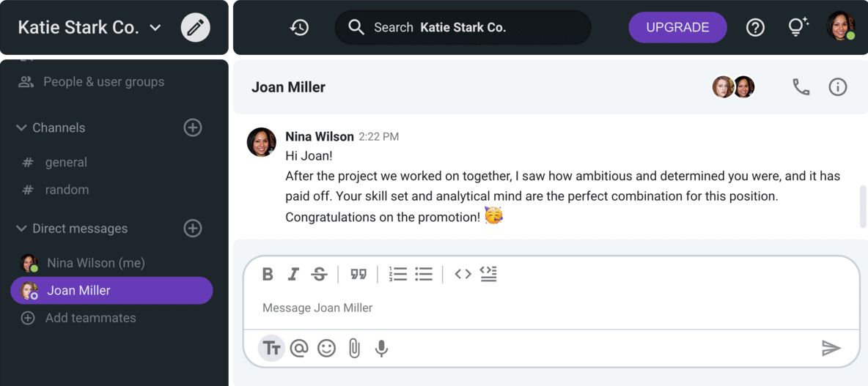Click the Message Joan Miller input field

(551, 308)
